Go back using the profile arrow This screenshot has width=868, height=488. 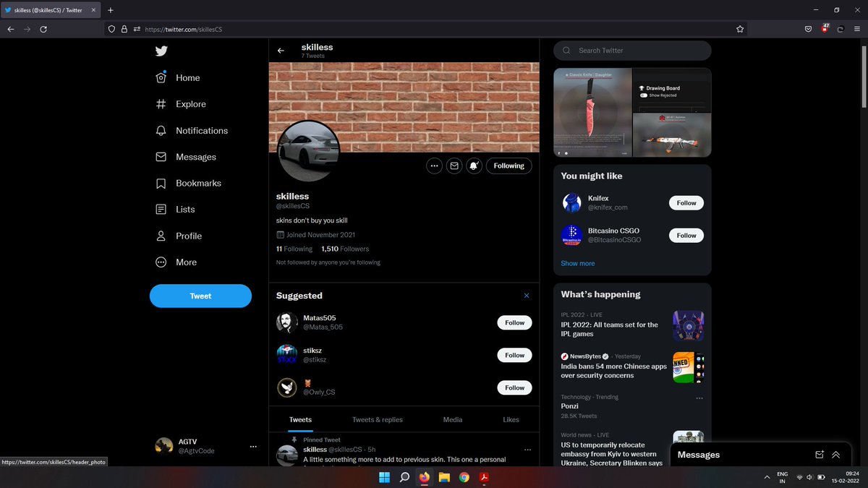coord(281,51)
